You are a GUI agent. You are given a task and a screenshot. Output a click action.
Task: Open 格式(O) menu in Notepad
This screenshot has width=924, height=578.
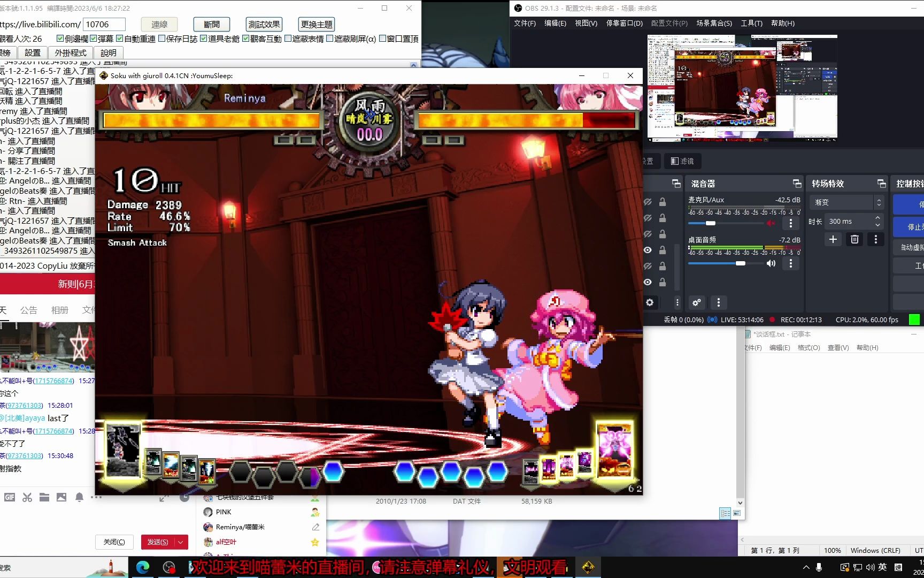click(x=808, y=347)
